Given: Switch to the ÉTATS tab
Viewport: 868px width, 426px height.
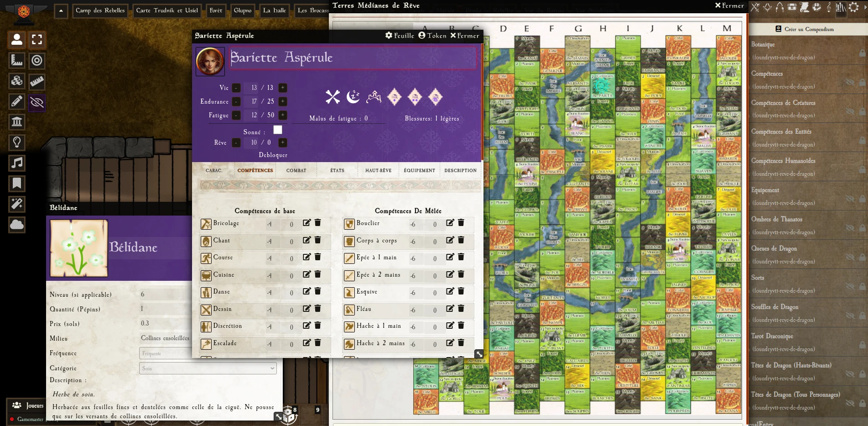Looking at the screenshot, I should coord(338,170).
